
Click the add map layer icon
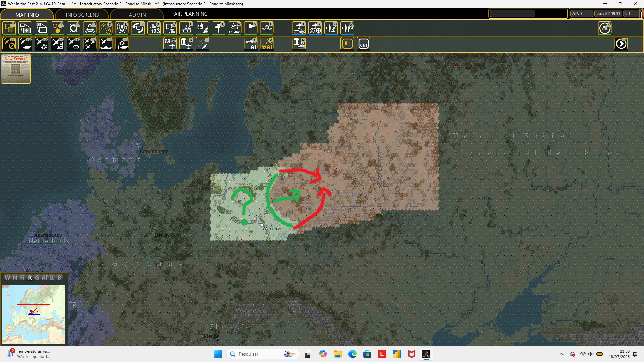pyautogui.click(x=25, y=28)
